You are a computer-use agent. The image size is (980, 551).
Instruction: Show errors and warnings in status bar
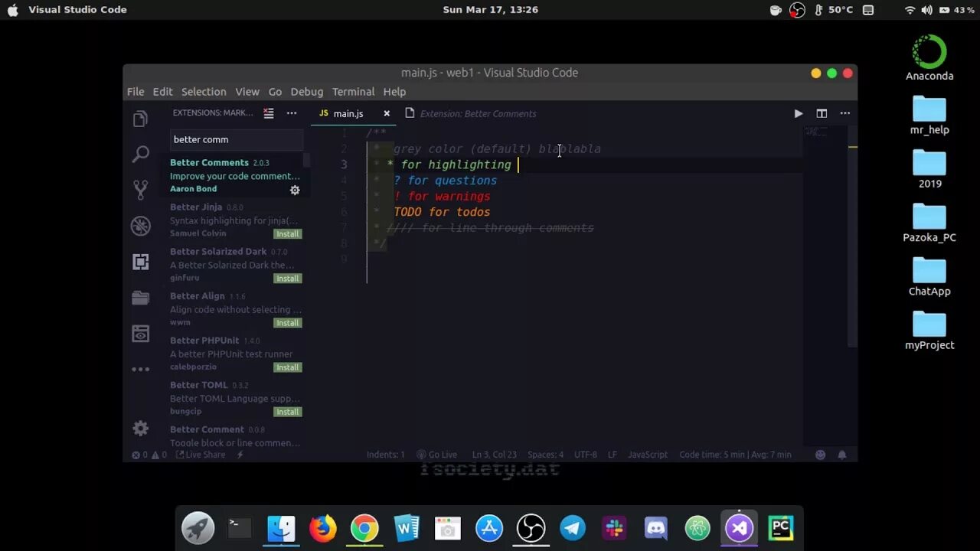(x=149, y=455)
